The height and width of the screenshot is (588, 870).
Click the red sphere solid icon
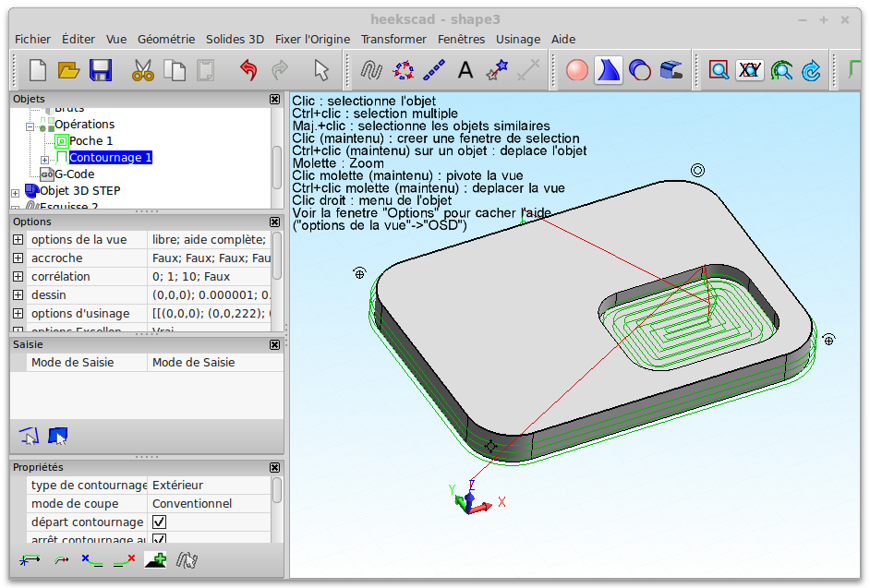[577, 70]
